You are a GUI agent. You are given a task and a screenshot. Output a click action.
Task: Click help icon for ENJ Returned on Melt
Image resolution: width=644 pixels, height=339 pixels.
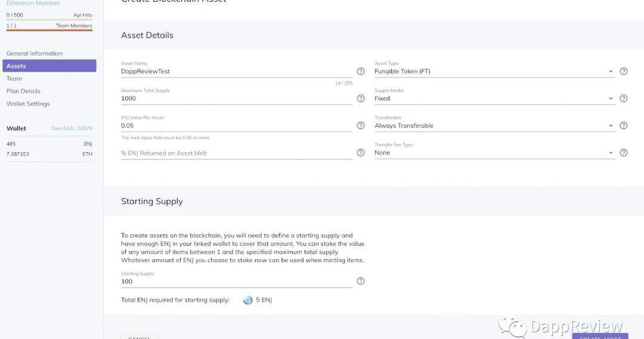(360, 153)
